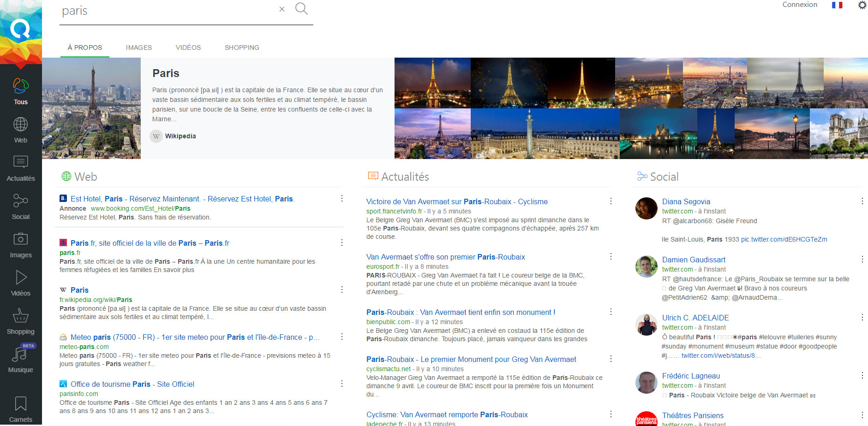868x426 pixels.
Task: Open Paris.fr site officiel link
Action: [x=150, y=243]
